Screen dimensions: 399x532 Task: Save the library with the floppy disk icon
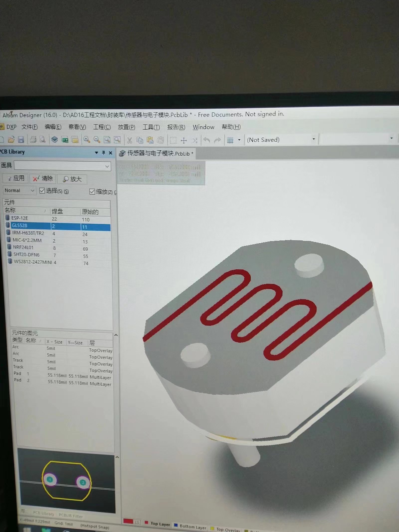(21, 139)
